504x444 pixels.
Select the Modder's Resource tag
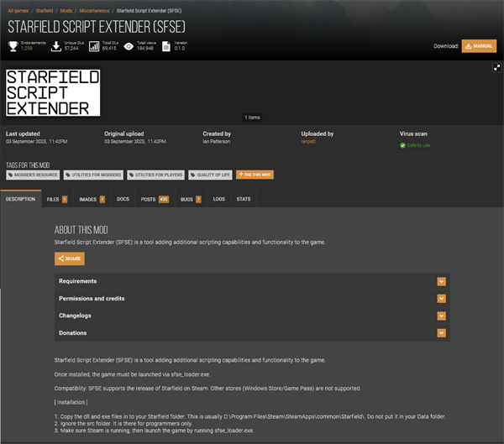(34, 175)
